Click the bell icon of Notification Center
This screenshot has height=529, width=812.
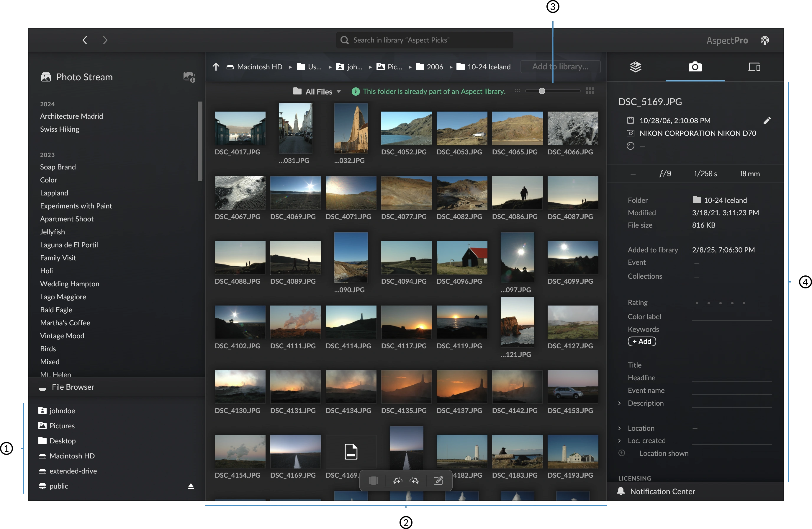(621, 491)
